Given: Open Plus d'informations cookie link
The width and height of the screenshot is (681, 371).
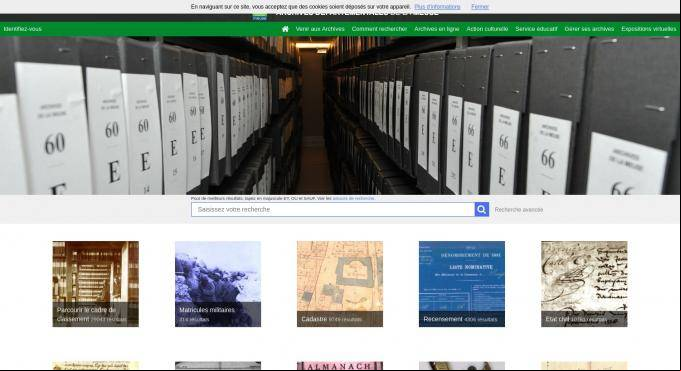Looking at the screenshot, I should click(437, 7).
